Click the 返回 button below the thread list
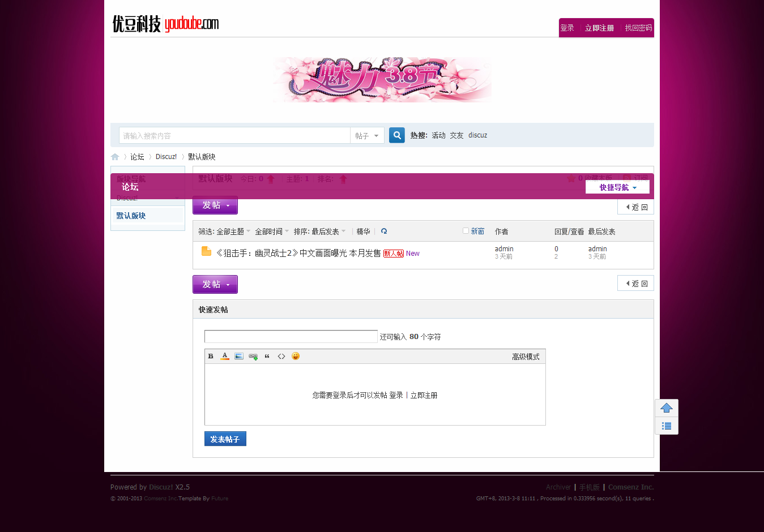The height and width of the screenshot is (532, 764). (x=636, y=284)
